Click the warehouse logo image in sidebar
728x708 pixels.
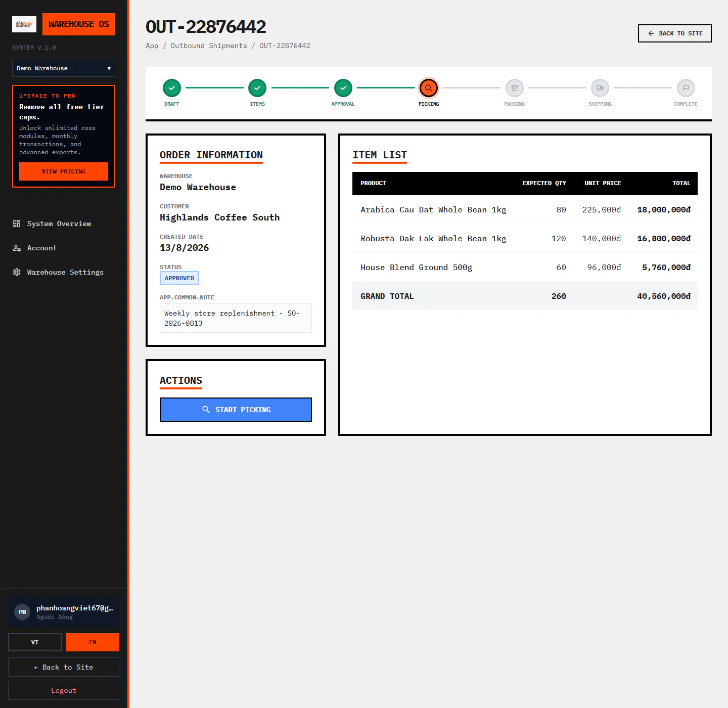click(x=24, y=24)
